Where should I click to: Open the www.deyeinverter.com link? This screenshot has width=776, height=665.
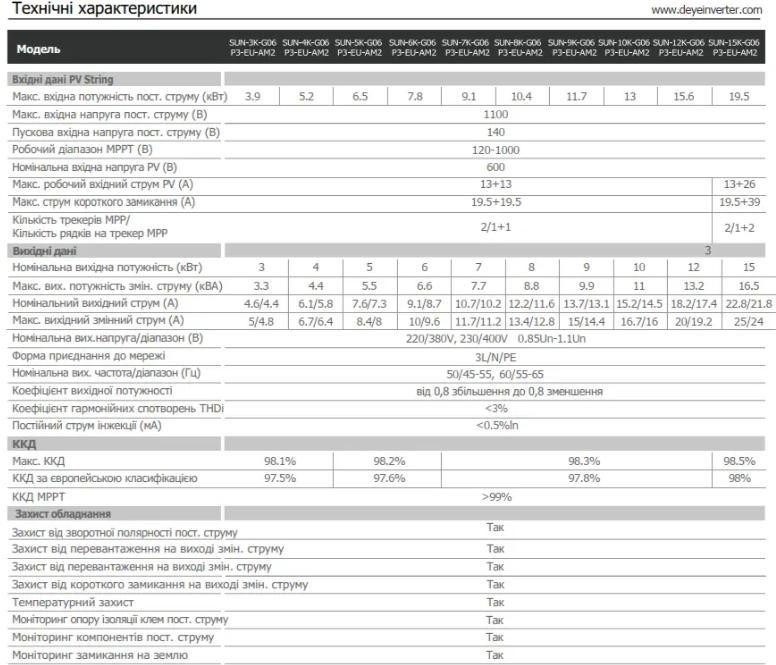tap(707, 10)
